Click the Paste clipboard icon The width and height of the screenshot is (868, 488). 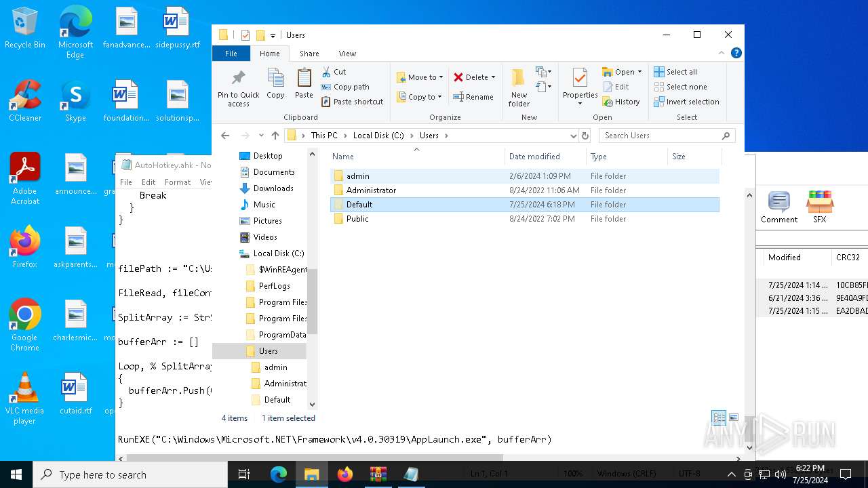pyautogui.click(x=304, y=84)
